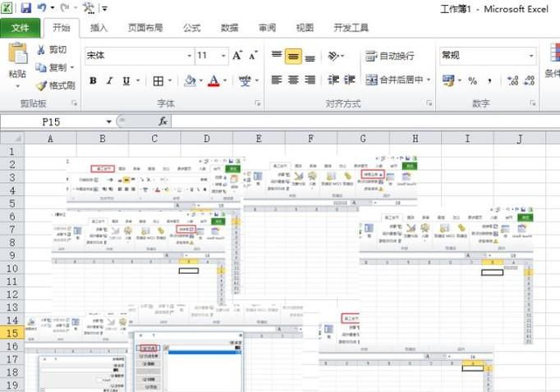The width and height of the screenshot is (560, 392).
Task: Switch to the 视图 ribbon tab
Action: 305,28
